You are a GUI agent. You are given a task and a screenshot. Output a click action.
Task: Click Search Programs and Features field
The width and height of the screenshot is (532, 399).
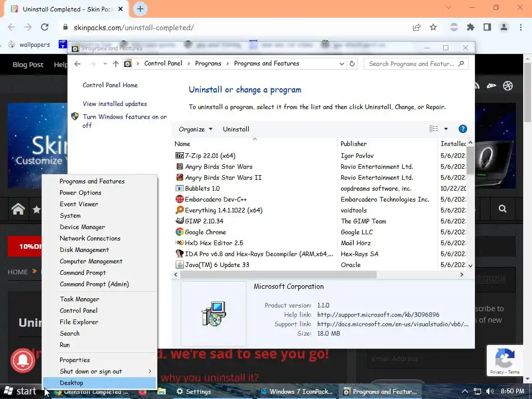pos(416,64)
